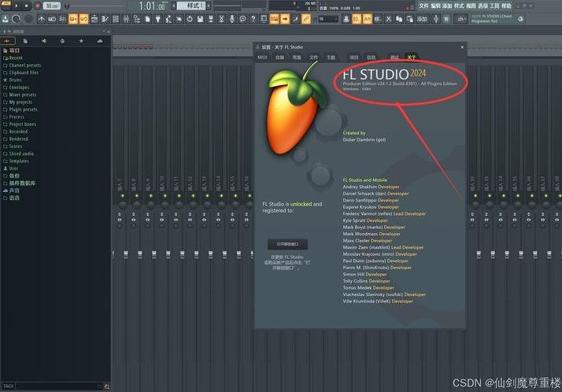The width and height of the screenshot is (562, 392).
Task: Click the previous-pattern arrow left of 样式 1
Action: pos(174,6)
